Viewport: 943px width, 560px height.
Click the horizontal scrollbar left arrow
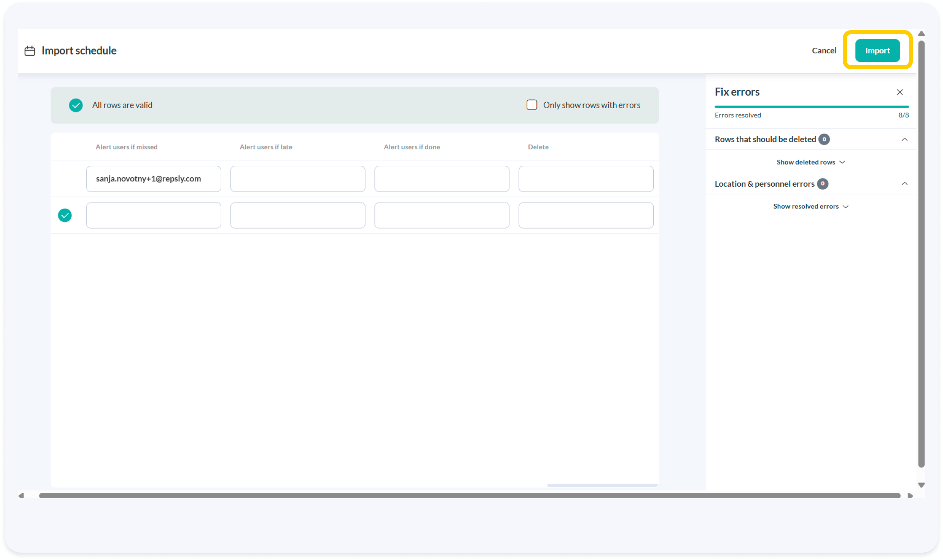click(x=22, y=496)
